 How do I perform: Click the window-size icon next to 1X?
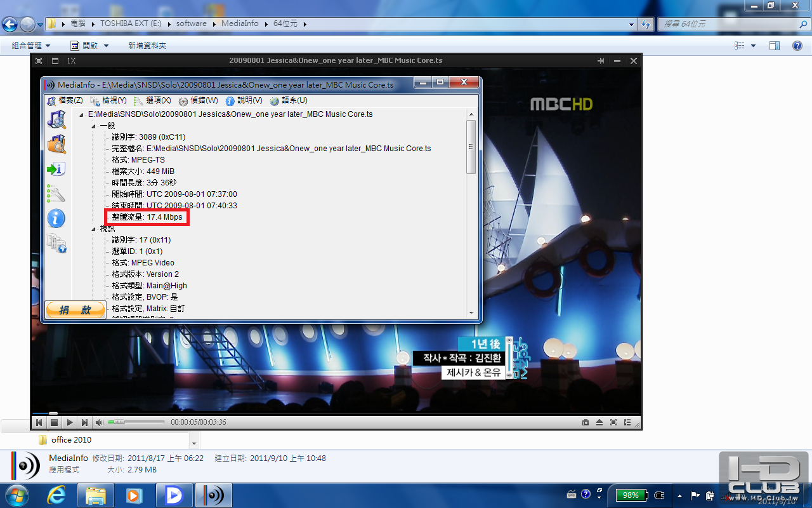pos(55,61)
